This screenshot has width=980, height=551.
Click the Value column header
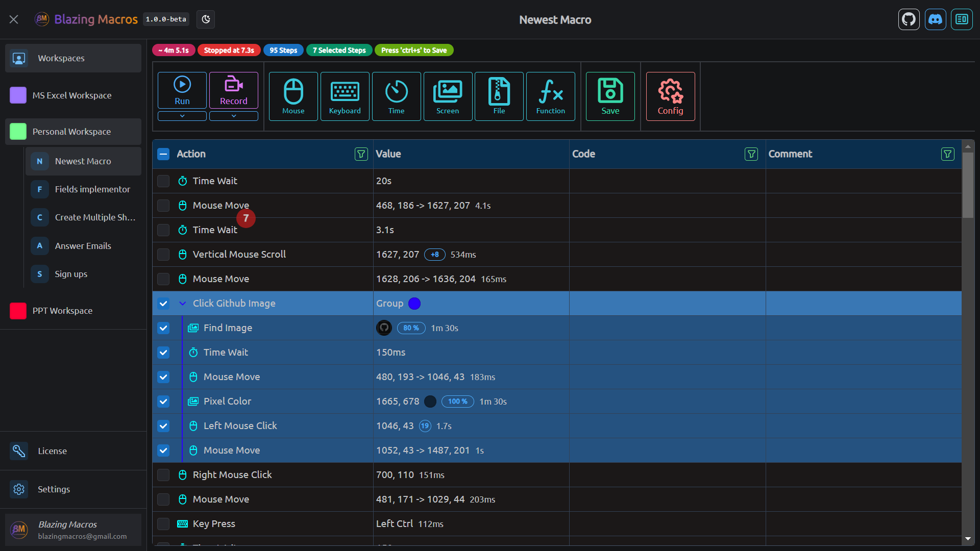pos(471,154)
